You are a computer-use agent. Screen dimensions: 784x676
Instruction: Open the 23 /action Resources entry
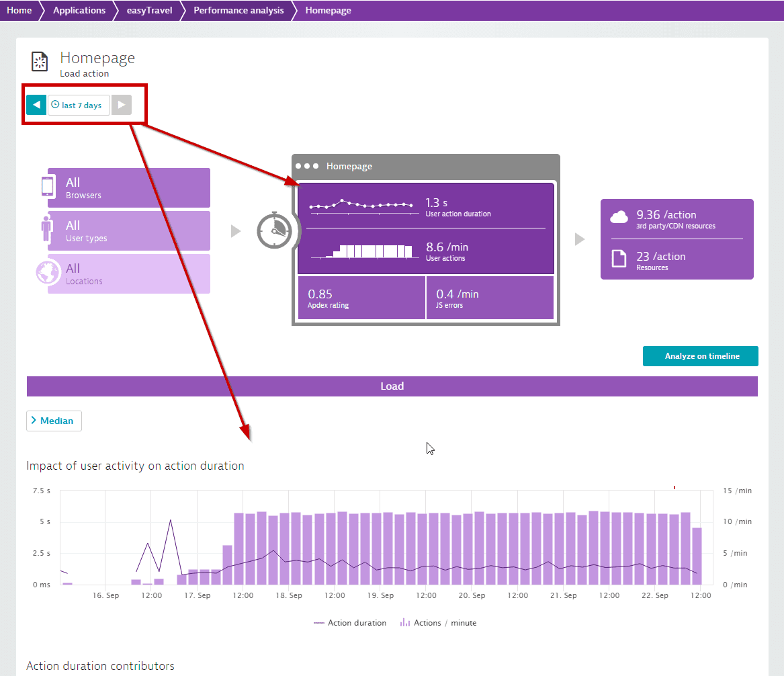tap(677, 261)
